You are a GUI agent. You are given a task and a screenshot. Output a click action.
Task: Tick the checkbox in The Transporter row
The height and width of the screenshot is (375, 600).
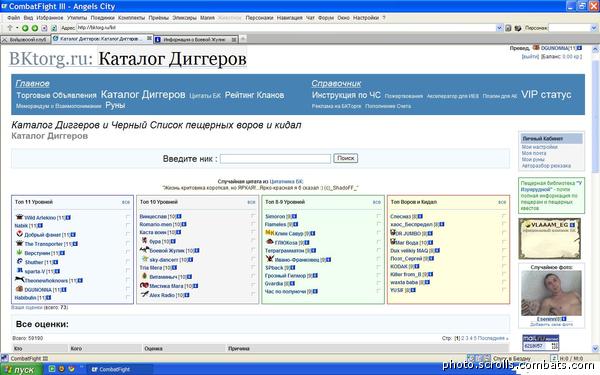pyautogui.click(x=128, y=243)
